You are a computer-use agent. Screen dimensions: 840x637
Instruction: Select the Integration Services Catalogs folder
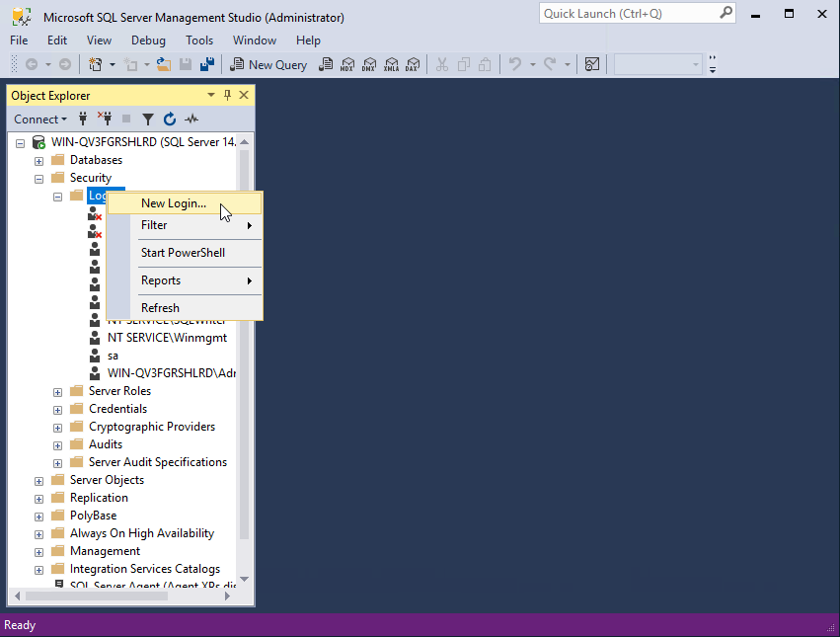click(x=145, y=569)
